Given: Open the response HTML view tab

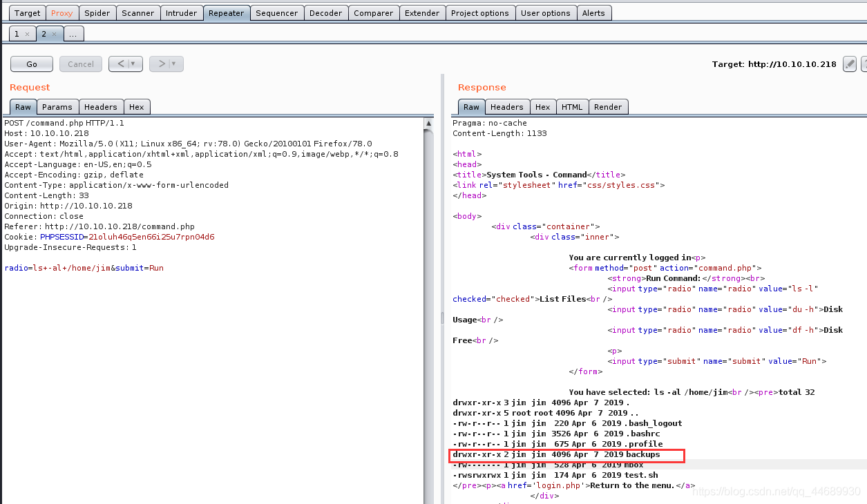Looking at the screenshot, I should (571, 107).
